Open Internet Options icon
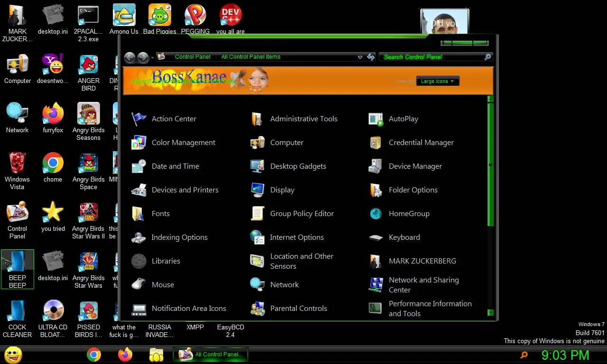This screenshot has width=607, height=364. [x=257, y=237]
